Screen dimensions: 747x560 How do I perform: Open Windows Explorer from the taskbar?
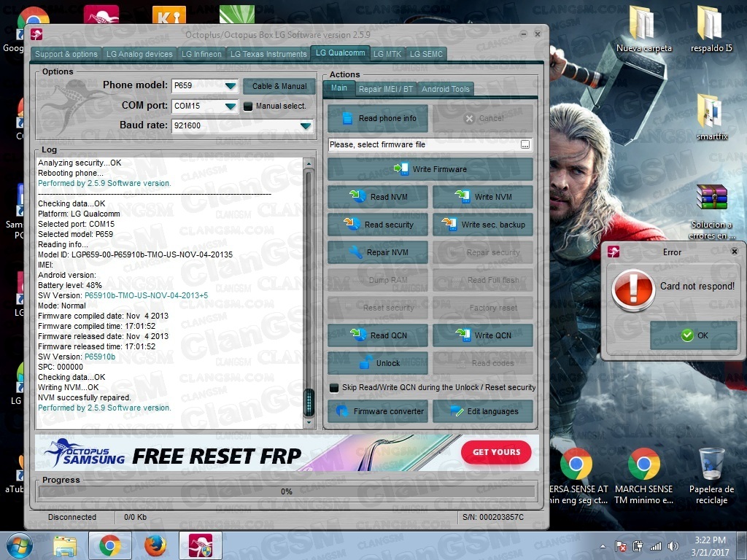(65, 546)
